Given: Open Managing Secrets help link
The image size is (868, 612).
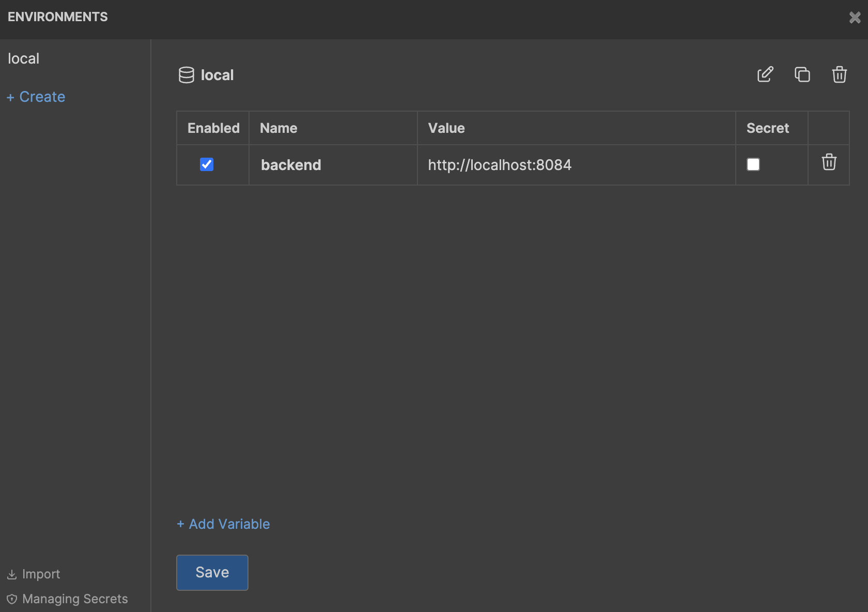Looking at the screenshot, I should 75,599.
